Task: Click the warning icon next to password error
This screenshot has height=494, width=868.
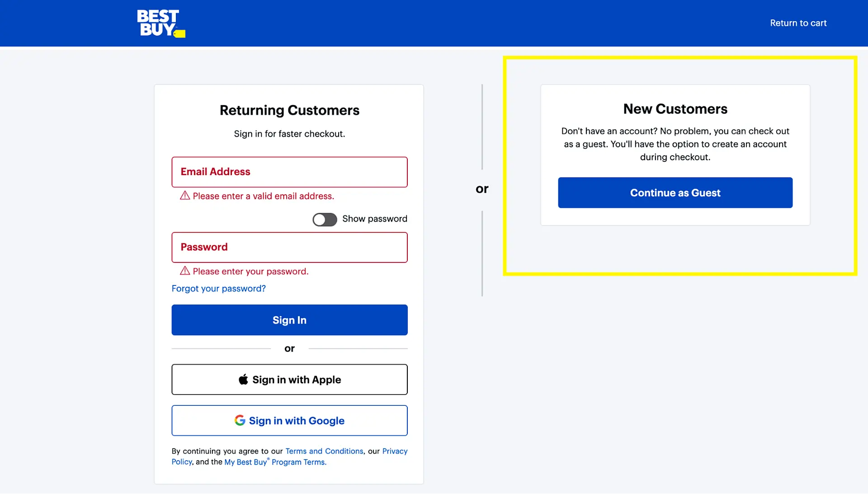Action: [x=184, y=271]
